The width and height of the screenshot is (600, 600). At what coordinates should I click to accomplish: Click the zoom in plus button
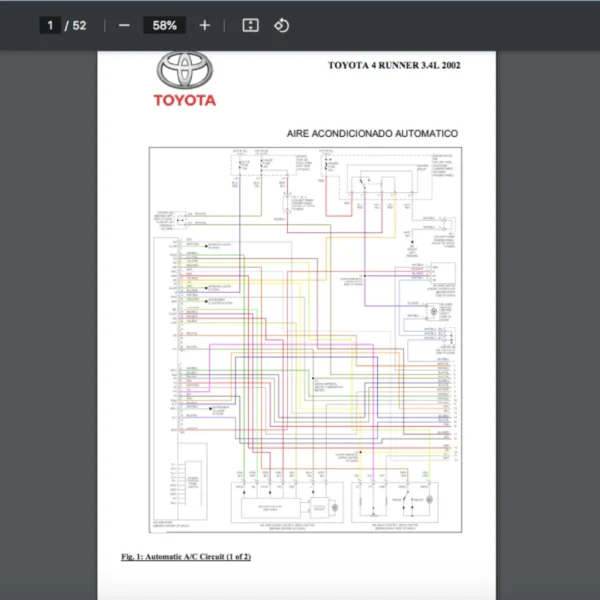click(x=205, y=25)
